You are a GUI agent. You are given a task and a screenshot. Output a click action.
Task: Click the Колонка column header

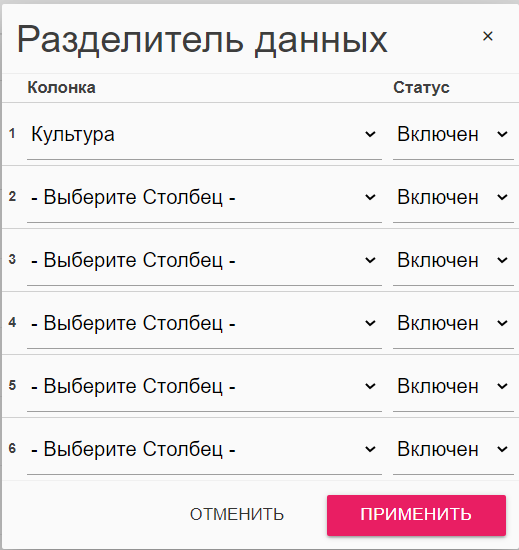coord(61,87)
